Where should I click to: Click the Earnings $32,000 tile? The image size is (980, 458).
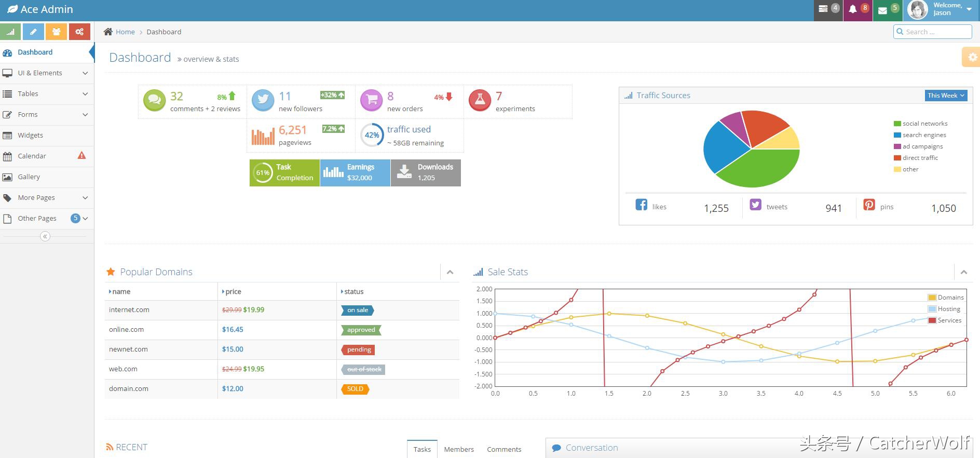[355, 172]
